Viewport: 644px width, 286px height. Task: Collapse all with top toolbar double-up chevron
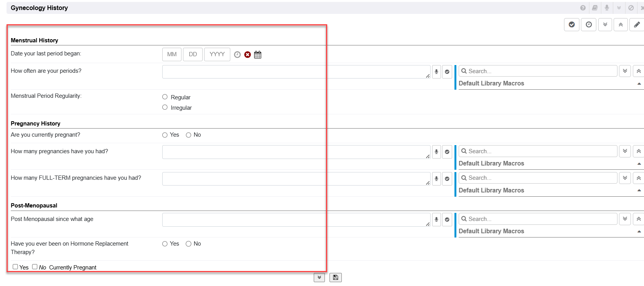pyautogui.click(x=621, y=25)
